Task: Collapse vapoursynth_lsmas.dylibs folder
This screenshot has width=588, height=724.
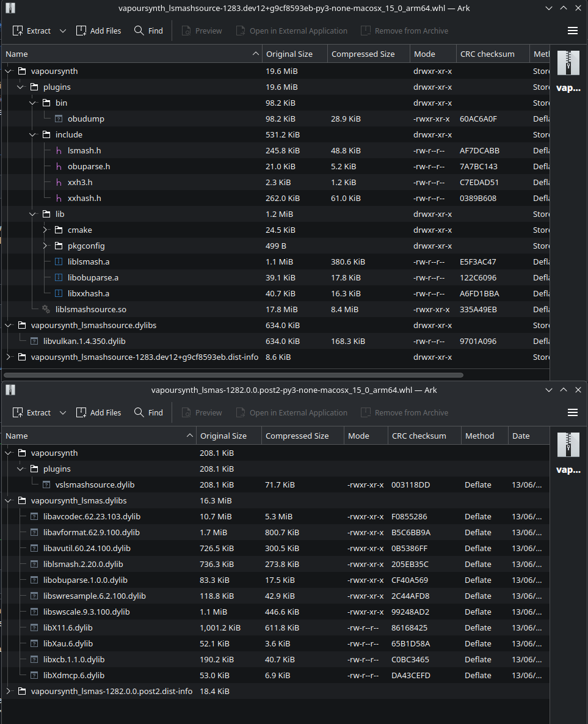Action: 9,500
